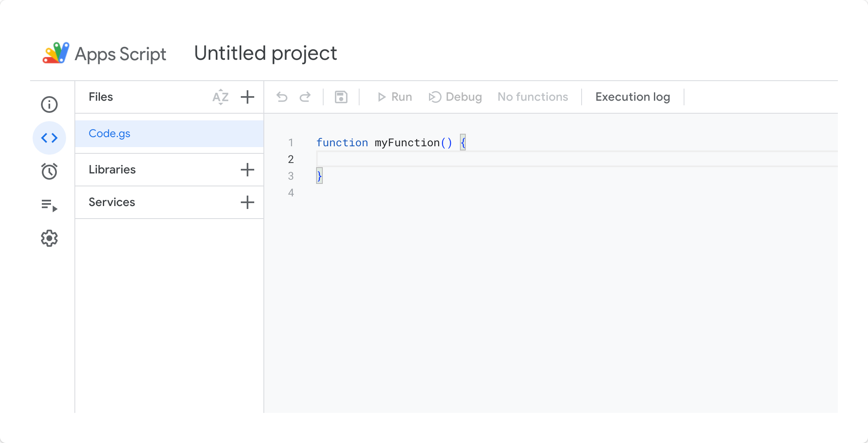Expand the Services section

pyautogui.click(x=111, y=202)
